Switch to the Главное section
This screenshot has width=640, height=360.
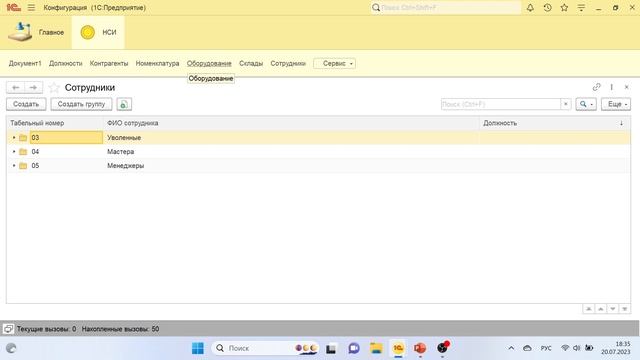(36, 32)
